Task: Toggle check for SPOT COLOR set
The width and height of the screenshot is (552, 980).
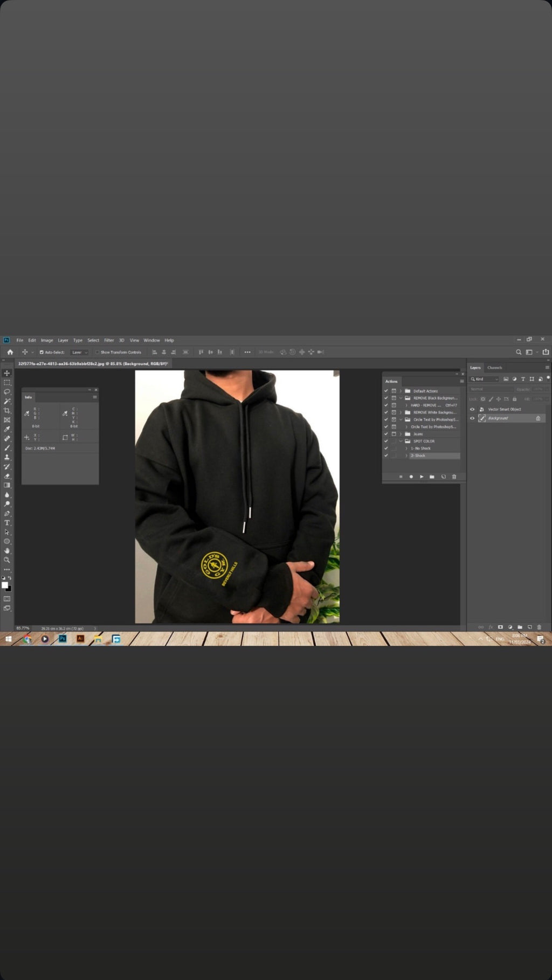Action: pos(386,441)
